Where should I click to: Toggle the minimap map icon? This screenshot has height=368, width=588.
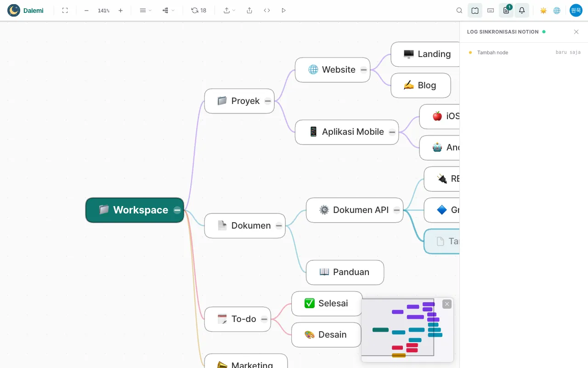pyautogui.click(x=475, y=10)
